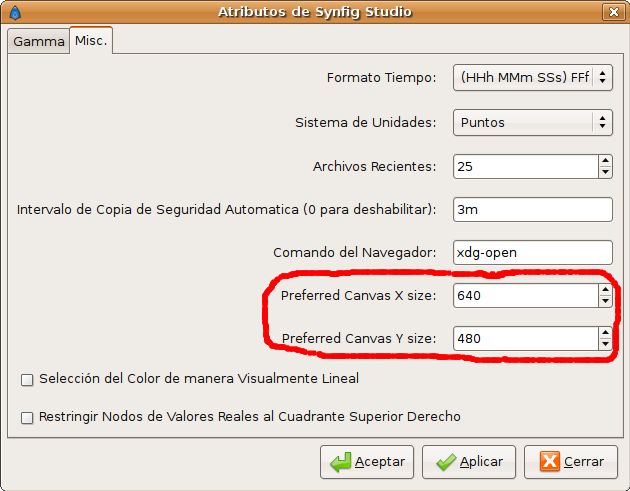Screen dimensions: 630x491
Task: Click the Cerrar button
Action: click(x=571, y=462)
